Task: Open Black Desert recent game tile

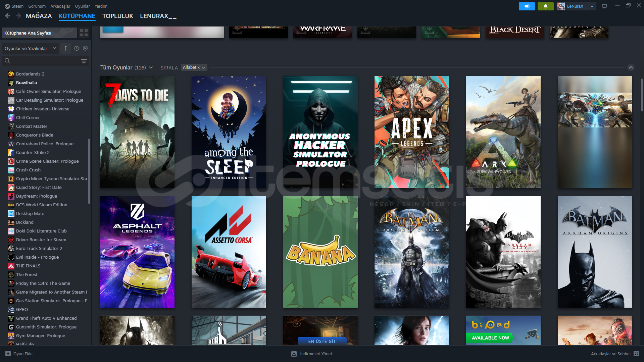Action: click(x=515, y=32)
